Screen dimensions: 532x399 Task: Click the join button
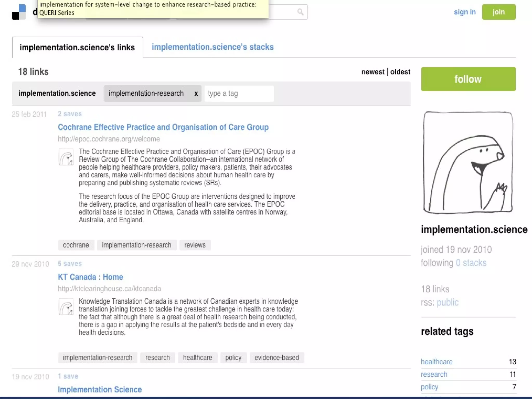[x=498, y=12]
